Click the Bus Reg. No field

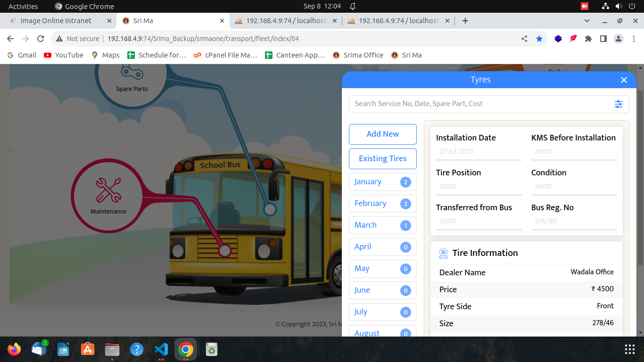[x=574, y=222]
